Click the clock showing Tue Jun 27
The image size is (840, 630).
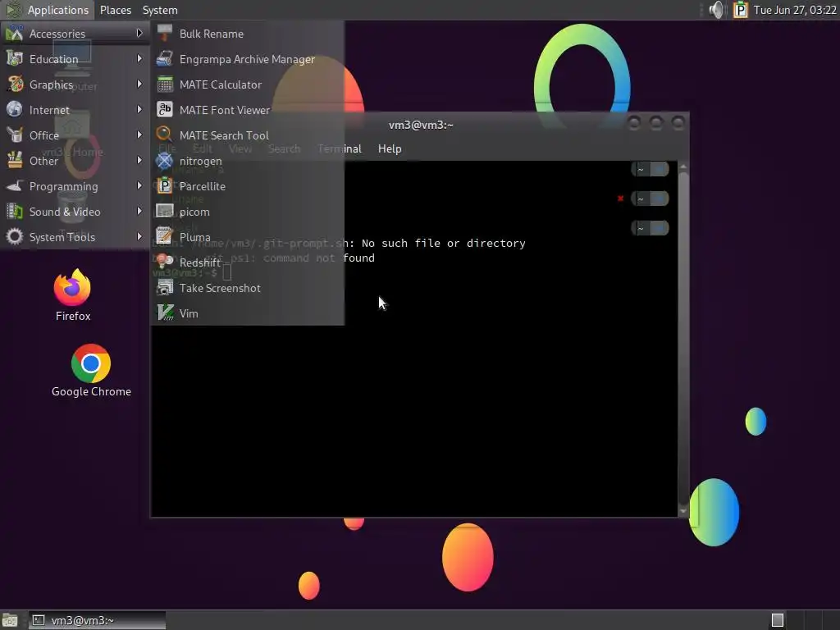[794, 10]
